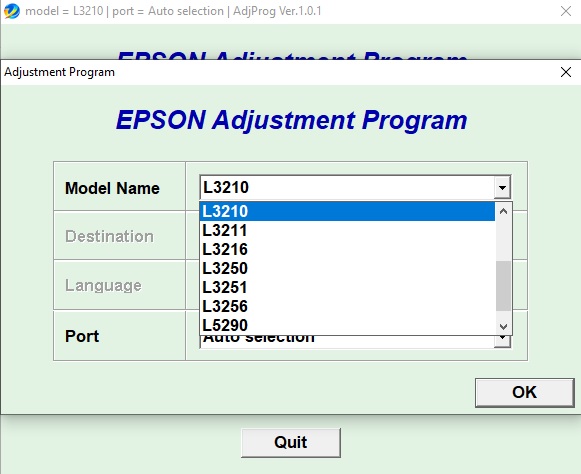Choose model L3250 from the list
Image resolution: width=581 pixels, height=474 pixels.
coord(347,268)
